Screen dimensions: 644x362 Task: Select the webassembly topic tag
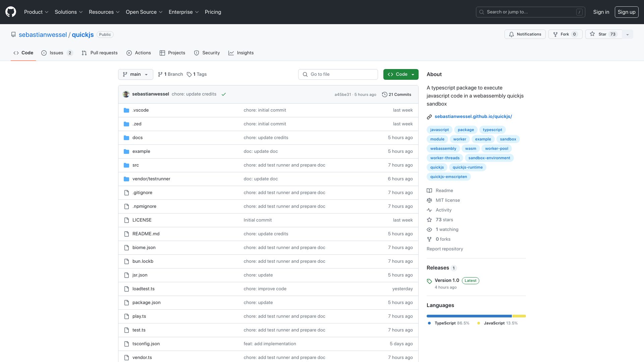click(x=443, y=148)
